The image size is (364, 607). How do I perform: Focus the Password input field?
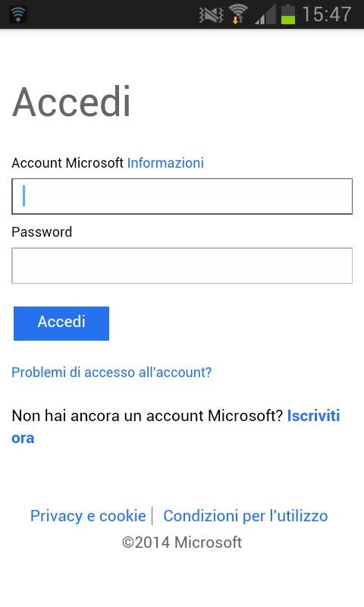[x=182, y=266]
